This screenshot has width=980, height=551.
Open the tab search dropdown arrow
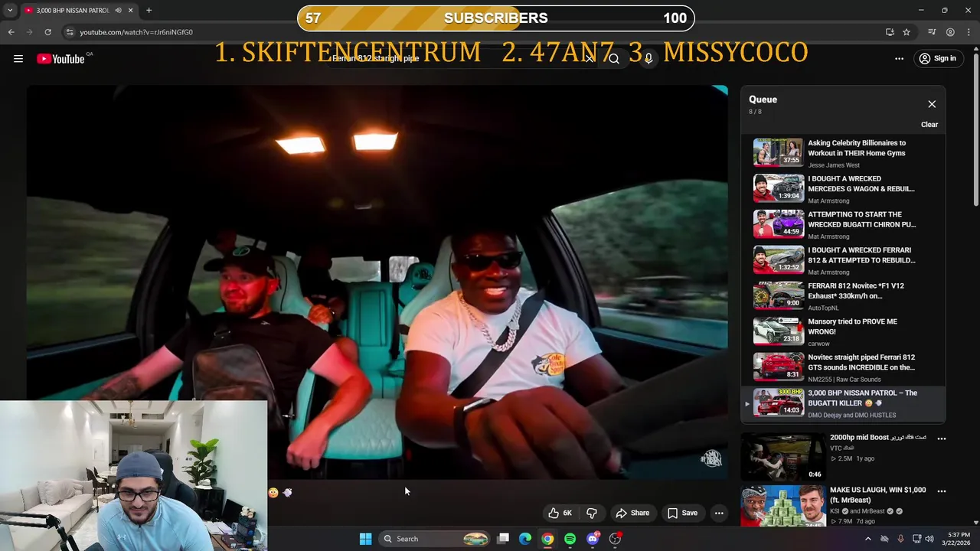[10, 11]
